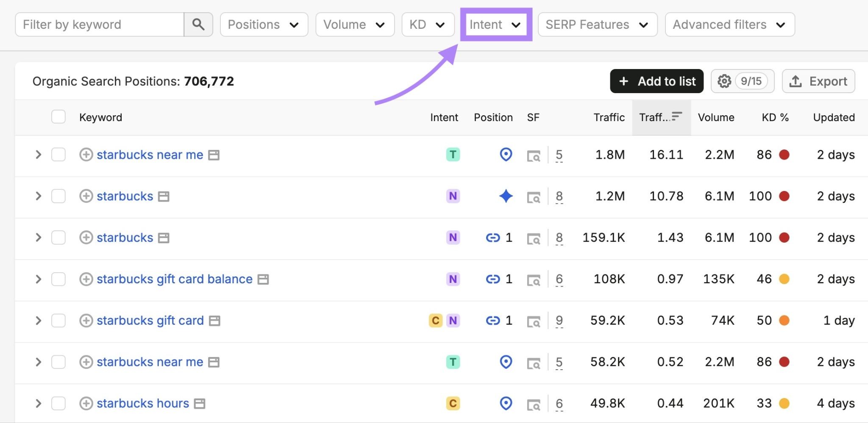Sort by the KD % column header

pyautogui.click(x=775, y=117)
